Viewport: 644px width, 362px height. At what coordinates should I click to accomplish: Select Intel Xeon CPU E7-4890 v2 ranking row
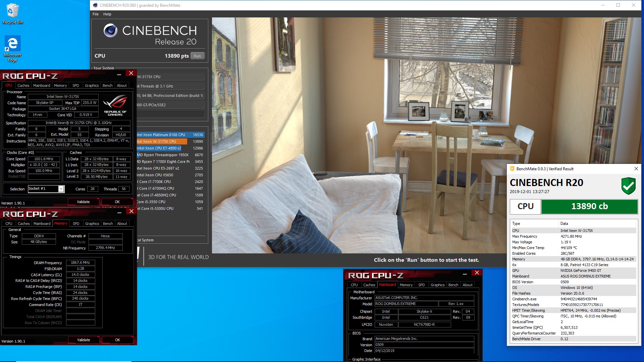pos(170,148)
